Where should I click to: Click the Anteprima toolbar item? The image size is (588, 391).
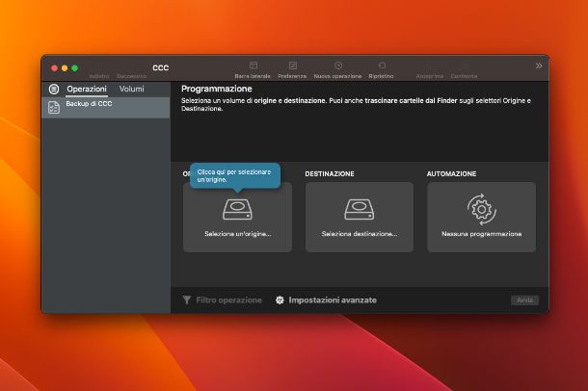[430, 76]
